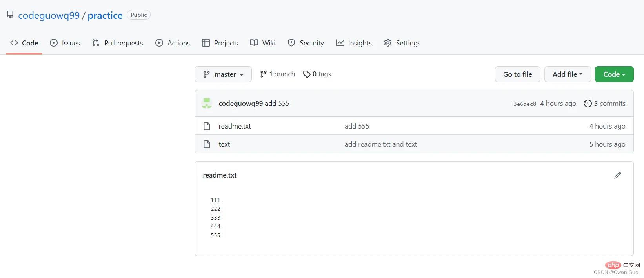Image resolution: width=644 pixels, height=278 pixels.
Task: Open the readme.txt file in the list
Action: [235, 126]
